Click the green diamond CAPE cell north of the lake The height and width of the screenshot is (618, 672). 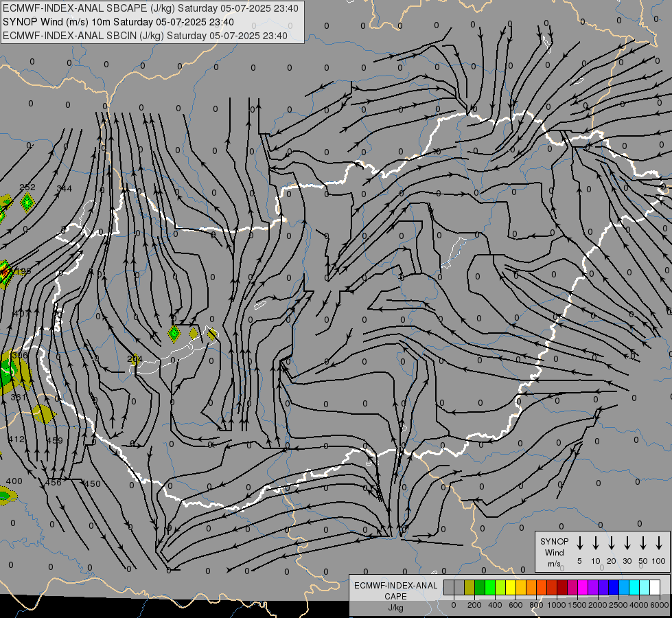click(x=174, y=333)
